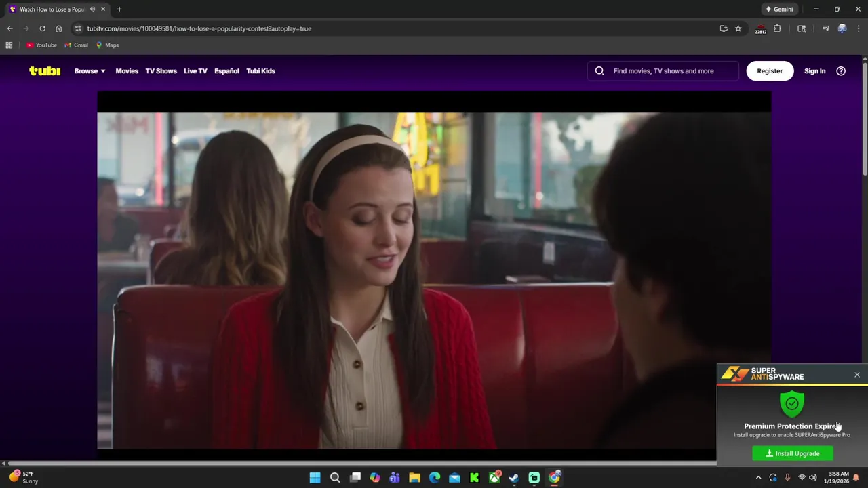Click the Chrome icon on the taskbar
Viewport: 868px width, 488px height.
click(554, 478)
